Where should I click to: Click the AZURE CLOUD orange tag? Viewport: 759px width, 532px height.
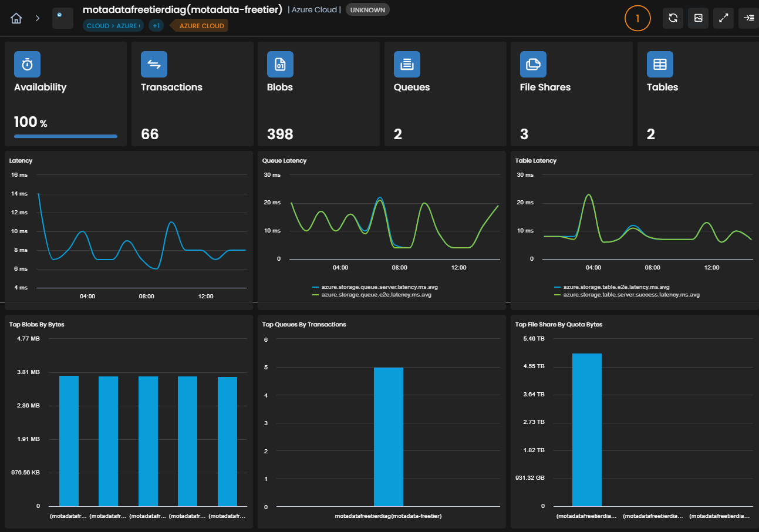click(x=200, y=26)
